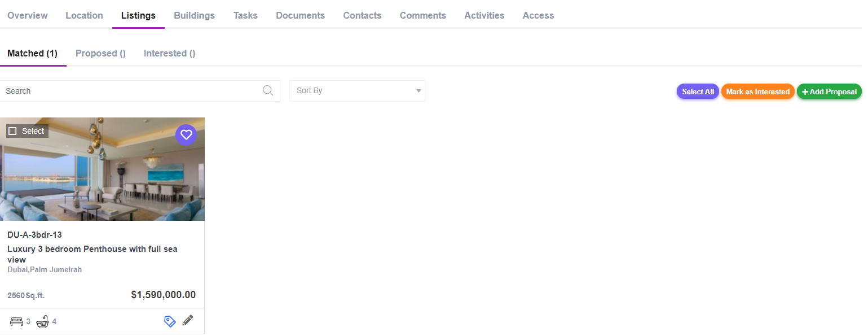Click the Mark as Interested button

point(757,91)
